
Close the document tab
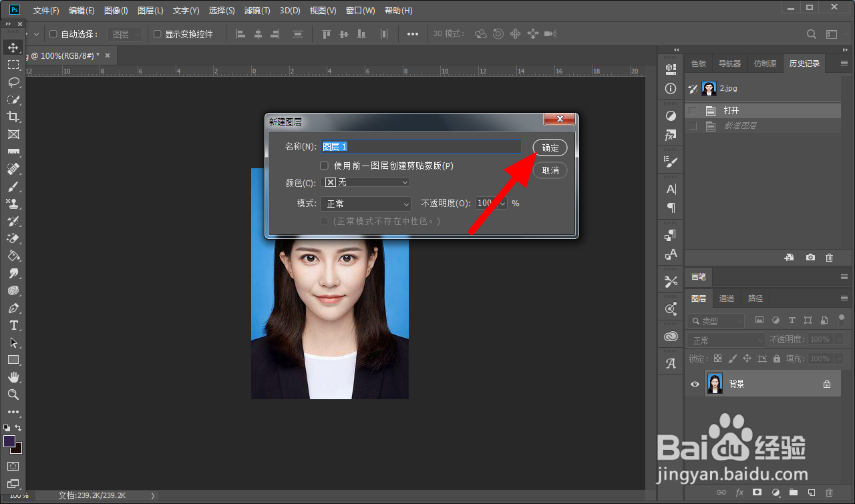click(107, 55)
